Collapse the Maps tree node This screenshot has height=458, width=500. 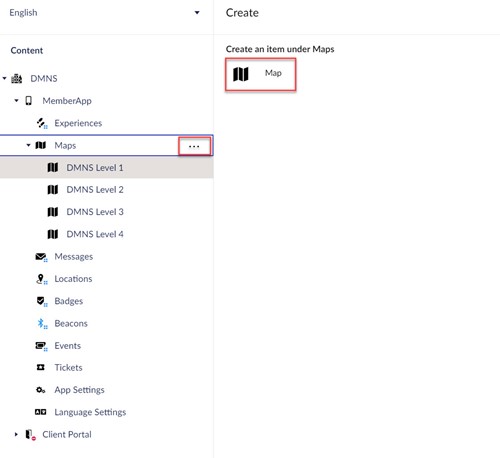pyautogui.click(x=28, y=145)
